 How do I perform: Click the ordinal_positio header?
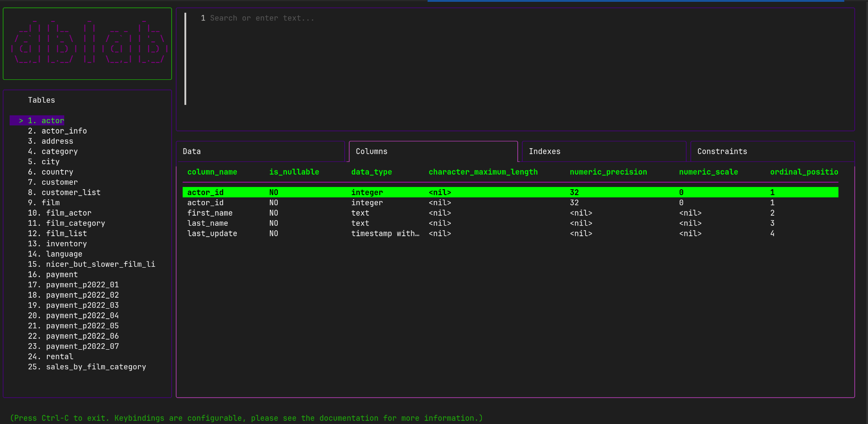click(804, 172)
